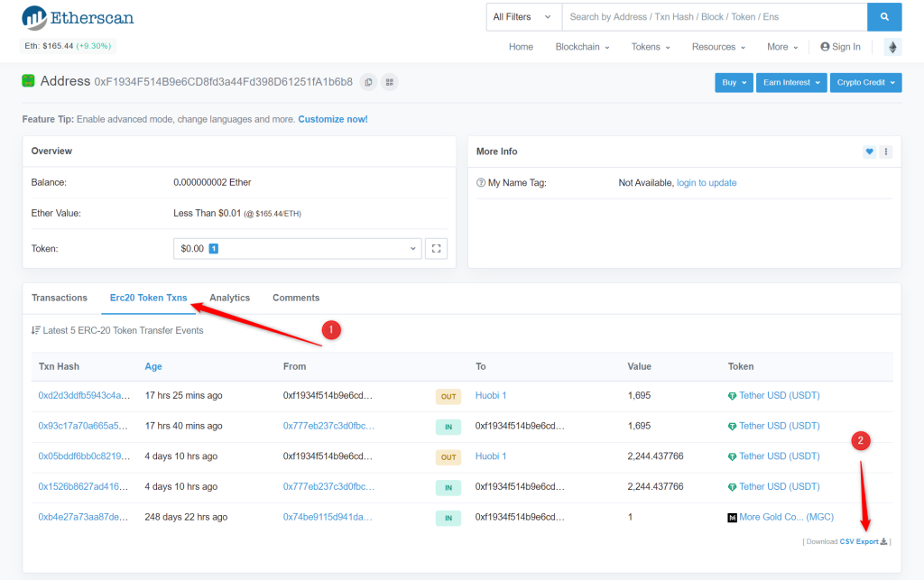The image size is (924, 580).
Task: Open the three-dot options in More Info
Action: [886, 152]
